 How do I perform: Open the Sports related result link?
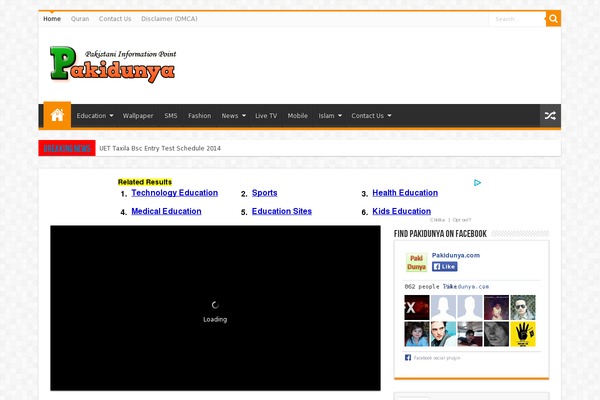(x=264, y=193)
